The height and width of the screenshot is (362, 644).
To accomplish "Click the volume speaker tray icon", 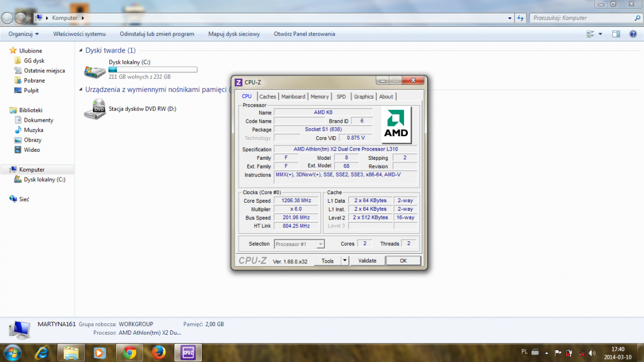I will point(592,352).
